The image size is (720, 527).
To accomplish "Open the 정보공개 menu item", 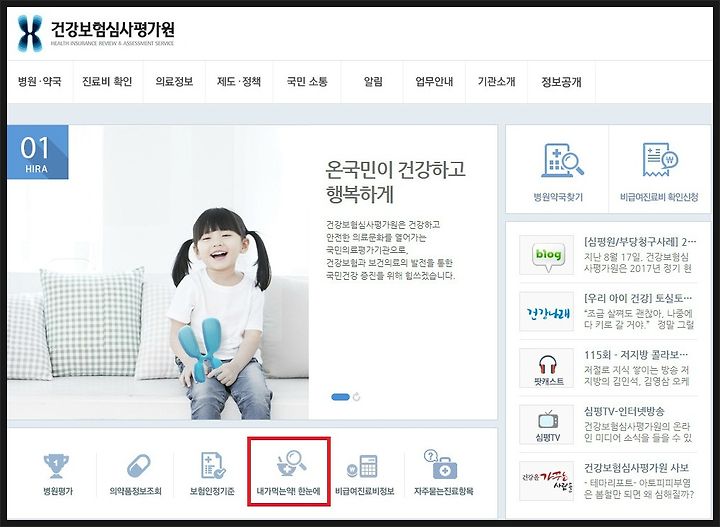I will pos(561,82).
